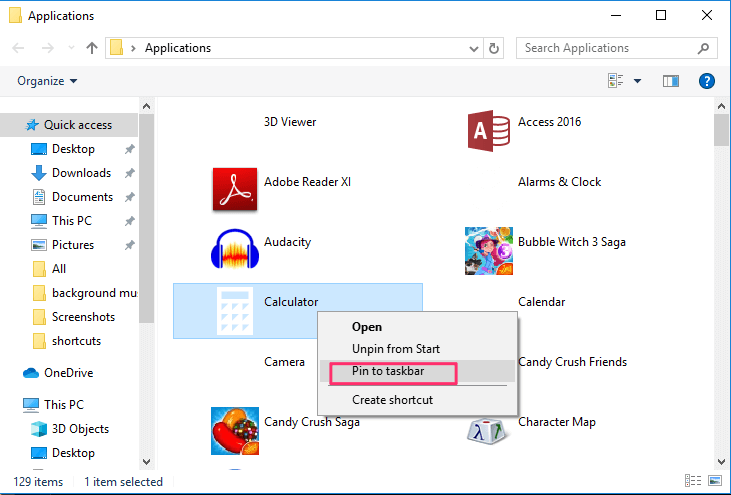Click the Documents page icon in sidebar

[x=39, y=197]
